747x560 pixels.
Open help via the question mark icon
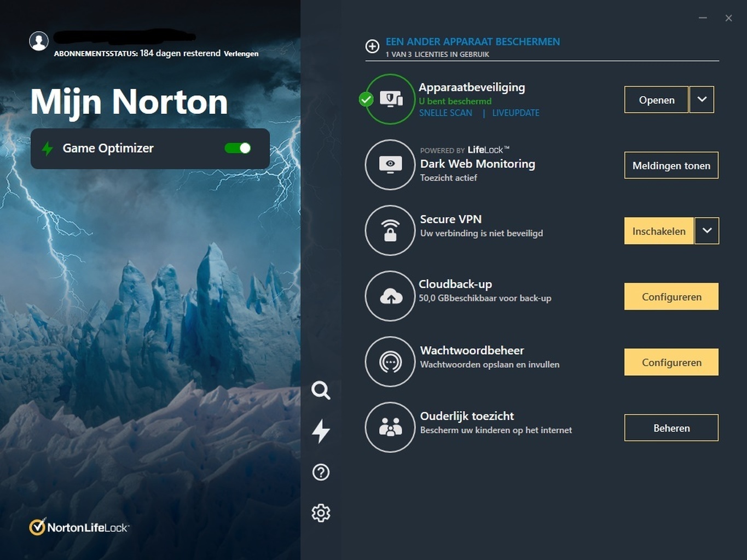coord(321,472)
